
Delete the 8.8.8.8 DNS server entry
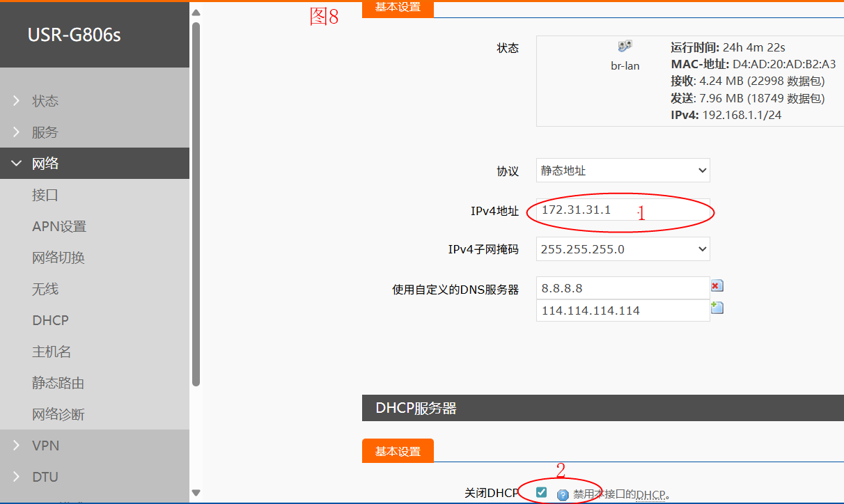pyautogui.click(x=717, y=286)
